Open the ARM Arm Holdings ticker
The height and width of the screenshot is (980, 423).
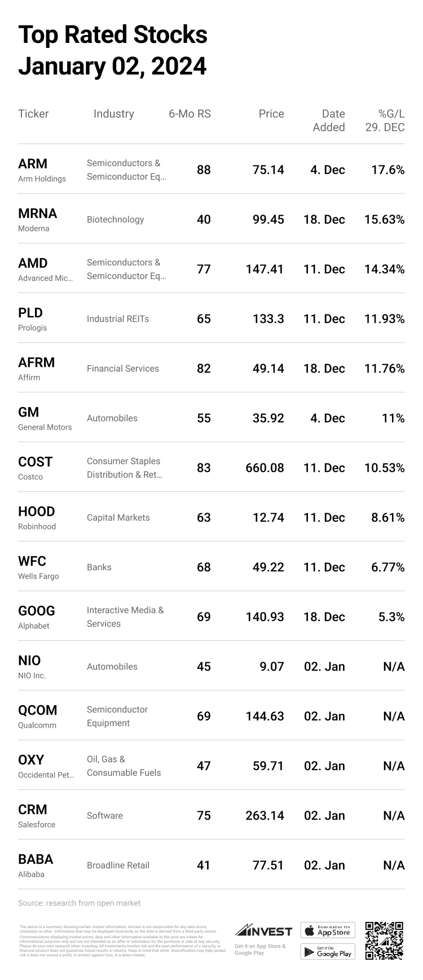[x=33, y=164]
